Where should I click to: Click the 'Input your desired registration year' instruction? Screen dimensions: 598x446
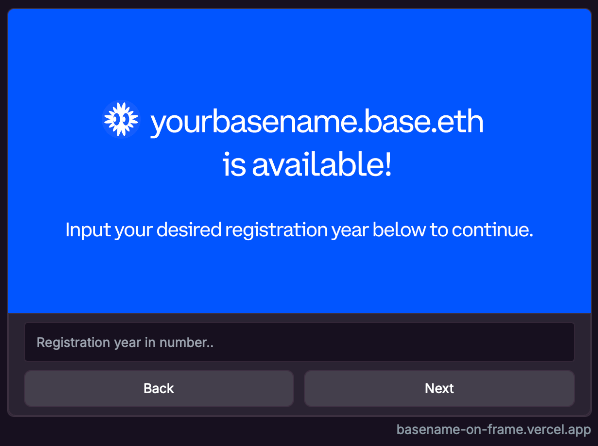pos(299,230)
